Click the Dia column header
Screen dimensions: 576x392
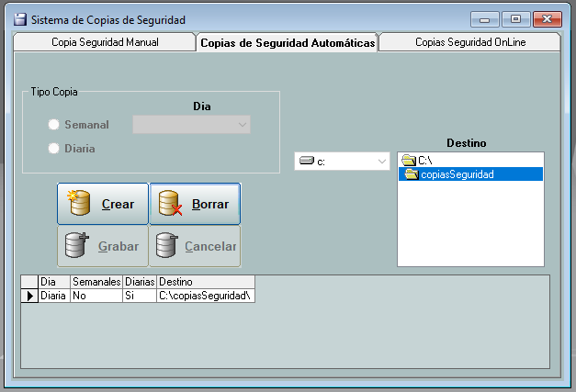pos(54,282)
